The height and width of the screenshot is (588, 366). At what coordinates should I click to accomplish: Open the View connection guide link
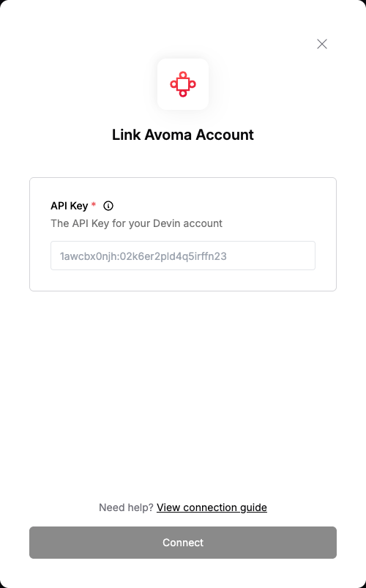click(x=212, y=507)
